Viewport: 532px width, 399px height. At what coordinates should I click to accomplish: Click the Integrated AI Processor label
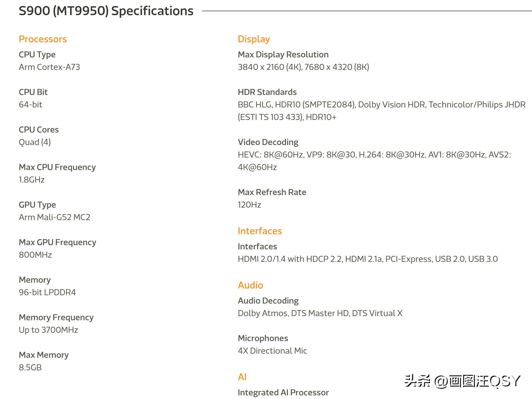(x=283, y=392)
